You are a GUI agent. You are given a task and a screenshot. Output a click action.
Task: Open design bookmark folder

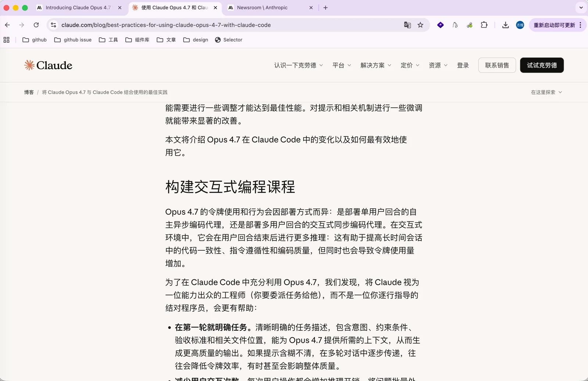click(x=196, y=40)
